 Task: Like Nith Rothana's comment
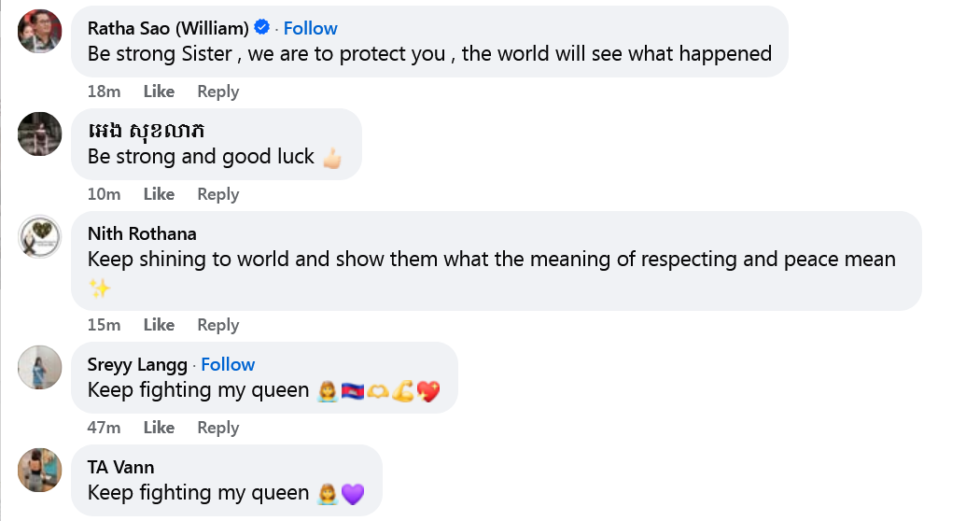[159, 325]
